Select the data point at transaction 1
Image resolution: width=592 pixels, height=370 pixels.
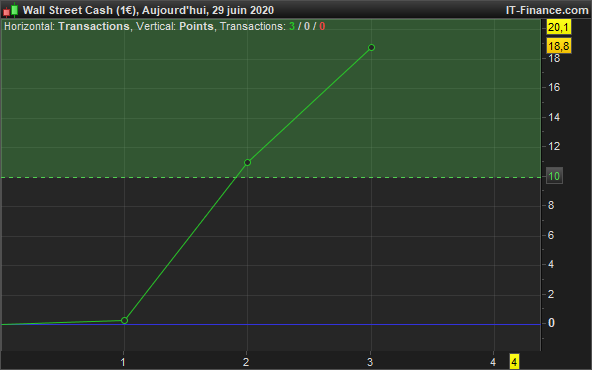point(124,321)
